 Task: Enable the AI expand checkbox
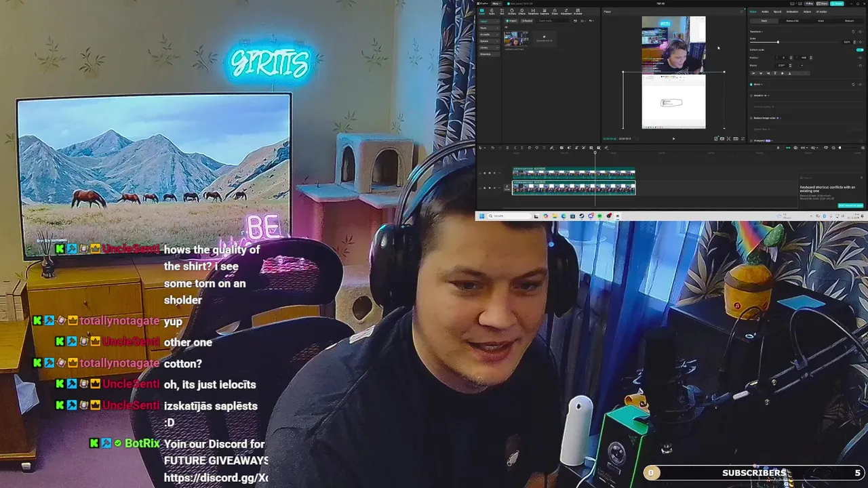click(x=751, y=141)
